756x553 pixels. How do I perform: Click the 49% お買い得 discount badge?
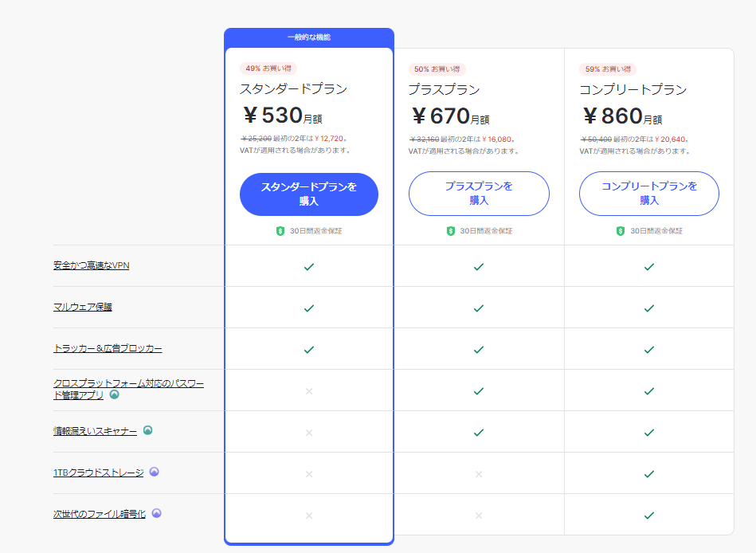pos(268,69)
